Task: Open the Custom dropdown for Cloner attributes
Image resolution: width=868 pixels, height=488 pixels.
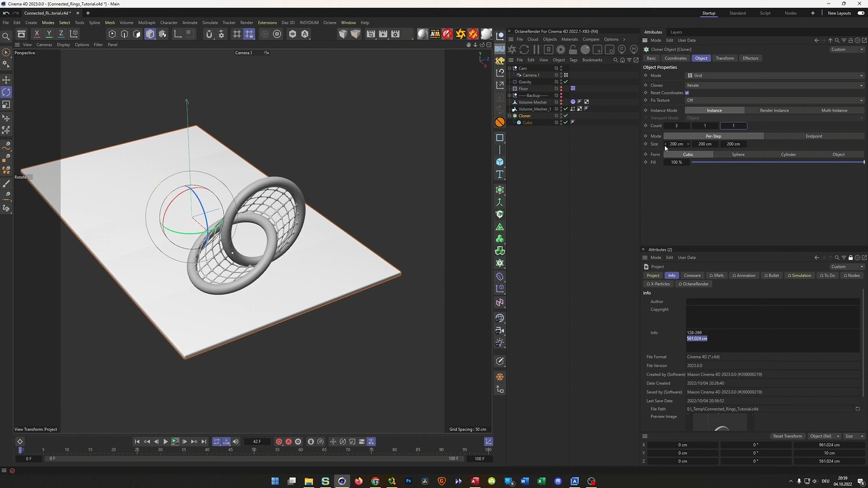Action: (x=847, y=50)
